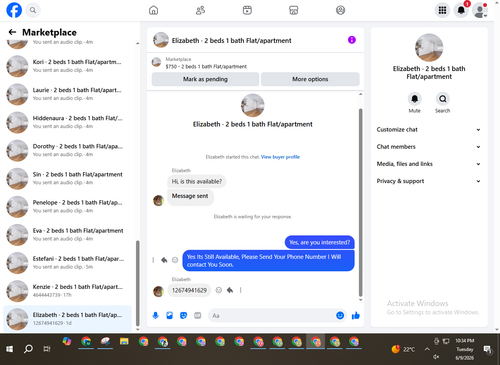This screenshot has height=365, width=500.
Task: Open the Estefani conversation
Action: tap(68, 263)
